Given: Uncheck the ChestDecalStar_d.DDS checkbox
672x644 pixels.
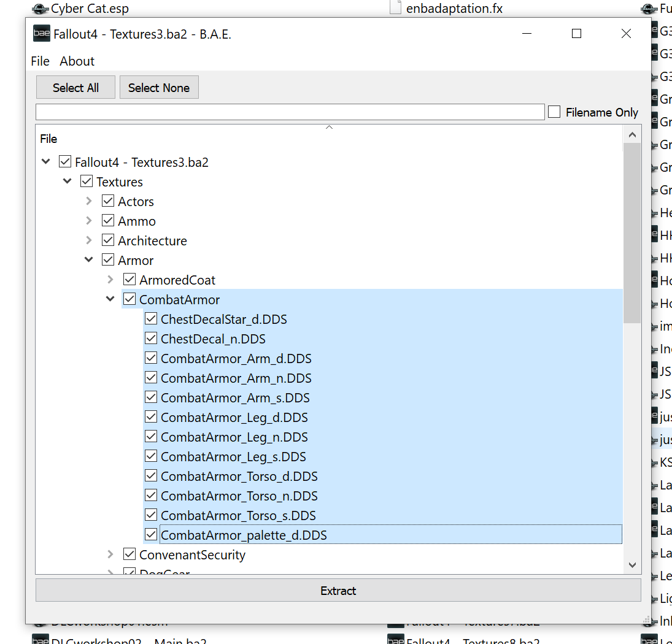Looking at the screenshot, I should pos(150,318).
